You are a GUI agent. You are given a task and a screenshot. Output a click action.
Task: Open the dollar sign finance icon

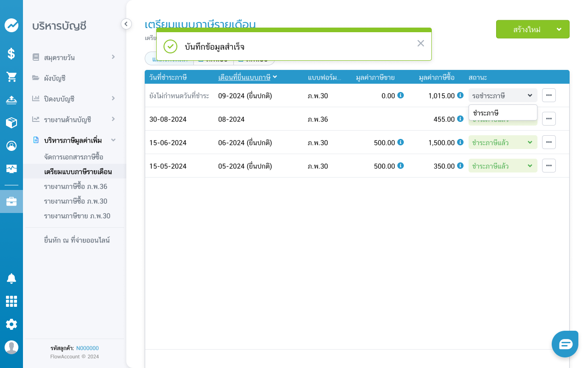(x=11, y=54)
